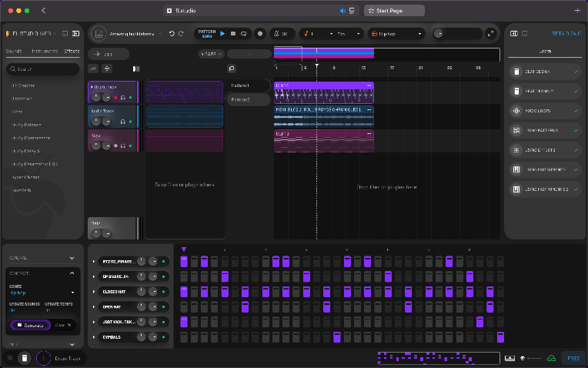Viewport: 588px width, 368px height.
Task: Click the blue play button in transport
Action: (x=222, y=34)
